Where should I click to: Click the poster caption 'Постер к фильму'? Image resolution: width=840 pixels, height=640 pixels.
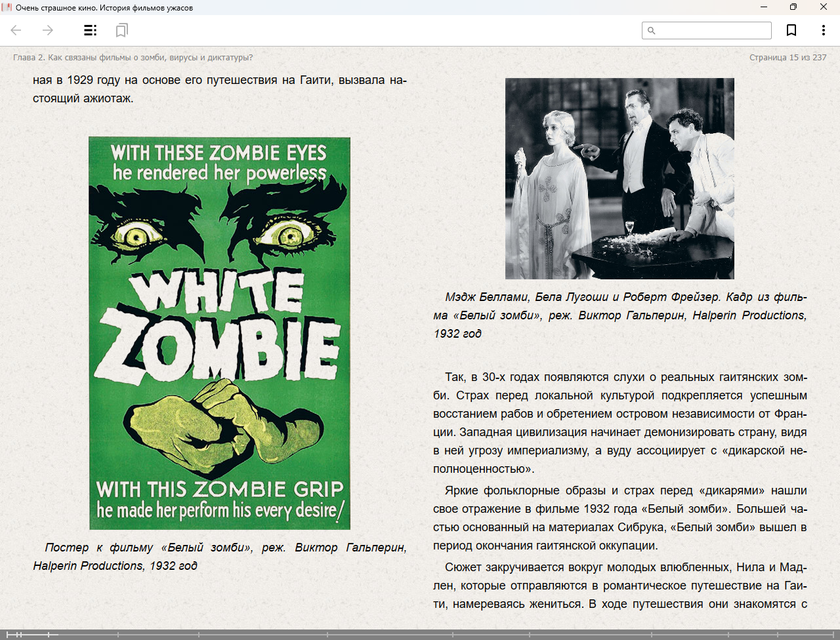(x=220, y=556)
